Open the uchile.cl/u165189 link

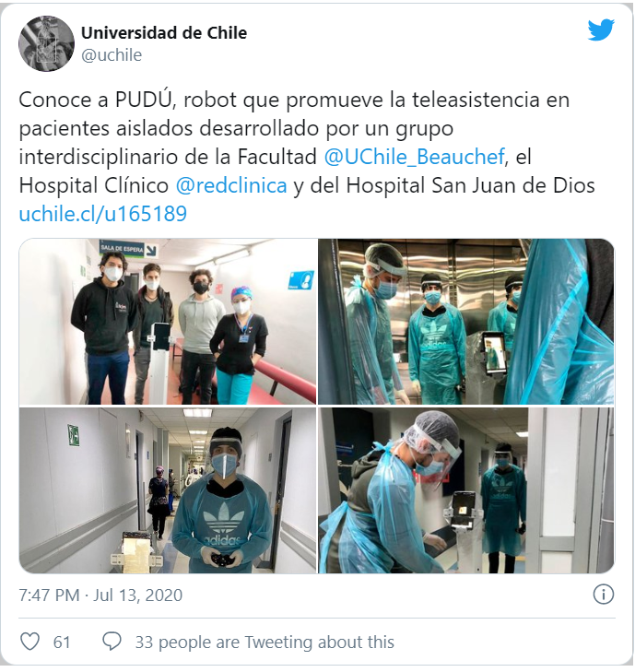103,214
